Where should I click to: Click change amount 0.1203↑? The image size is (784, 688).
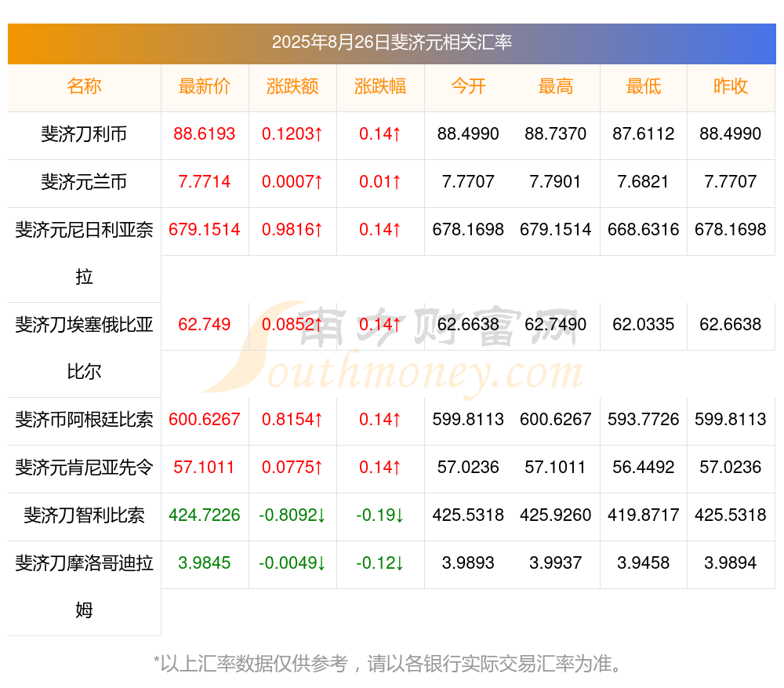click(x=292, y=134)
